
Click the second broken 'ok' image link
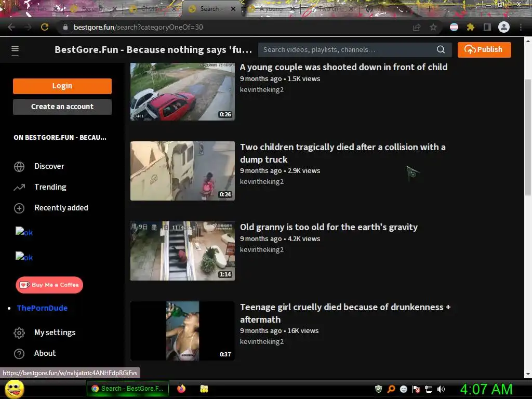24,257
